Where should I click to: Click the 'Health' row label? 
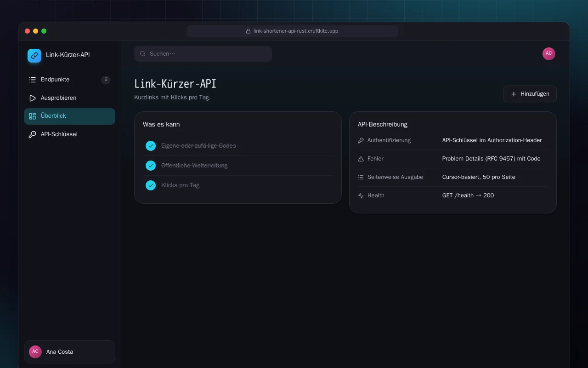pyautogui.click(x=376, y=195)
